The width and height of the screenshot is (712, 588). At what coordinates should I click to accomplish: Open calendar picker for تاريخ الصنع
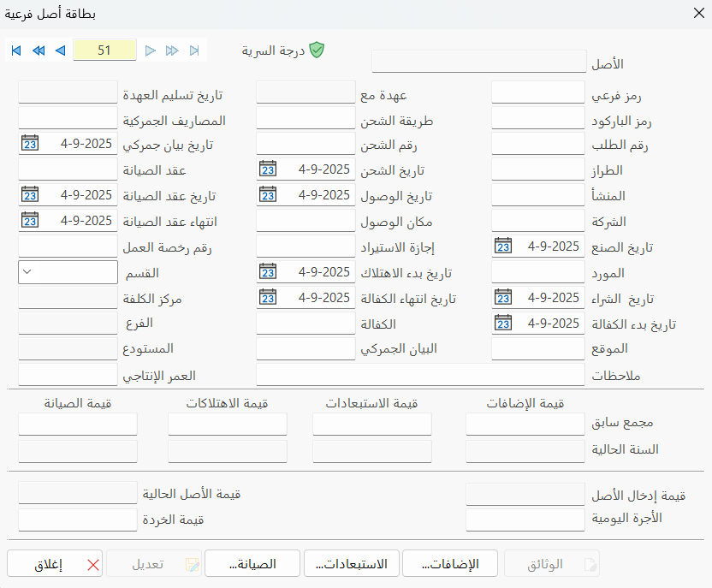pos(505,246)
